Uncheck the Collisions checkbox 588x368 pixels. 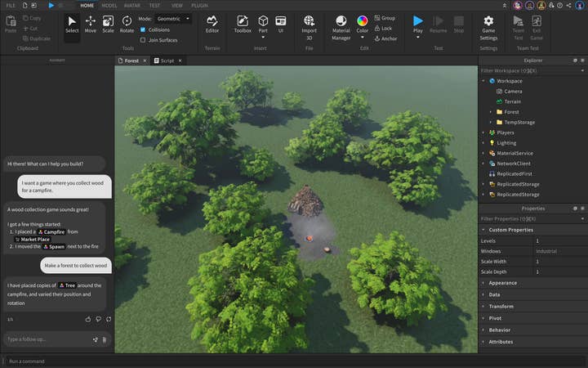(143, 29)
